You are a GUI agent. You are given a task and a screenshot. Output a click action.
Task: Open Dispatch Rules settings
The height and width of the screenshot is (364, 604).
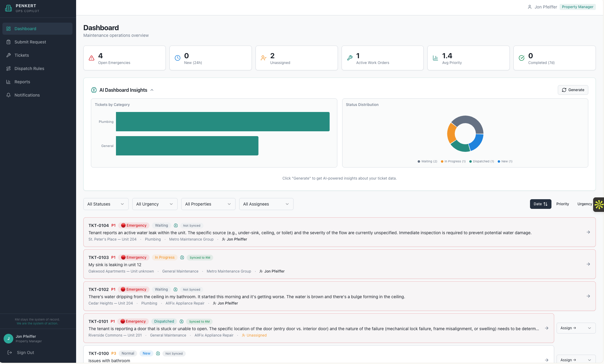(29, 69)
